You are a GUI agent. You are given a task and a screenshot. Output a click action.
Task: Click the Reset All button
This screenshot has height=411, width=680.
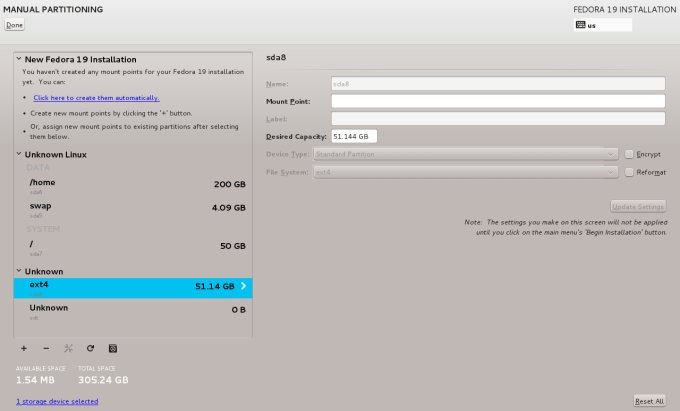[x=649, y=401]
